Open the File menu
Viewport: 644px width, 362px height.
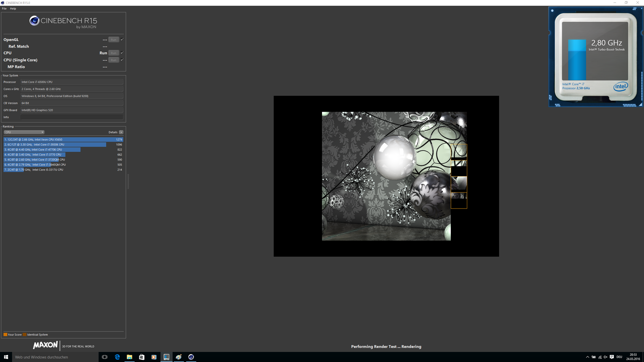click(4, 9)
